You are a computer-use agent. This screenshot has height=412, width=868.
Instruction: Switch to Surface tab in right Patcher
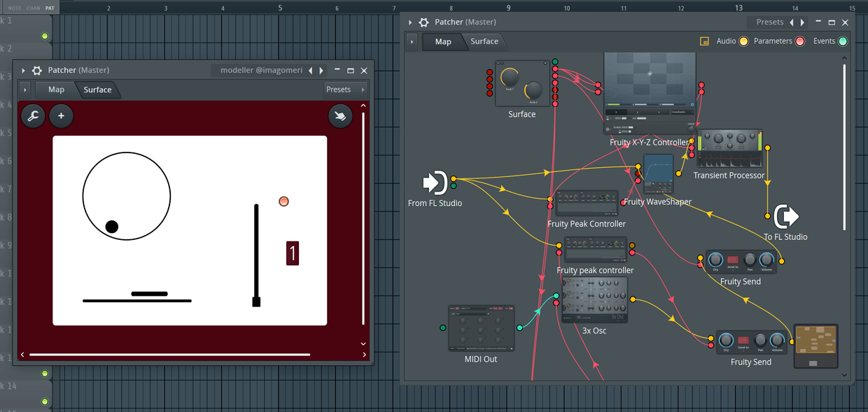click(484, 41)
